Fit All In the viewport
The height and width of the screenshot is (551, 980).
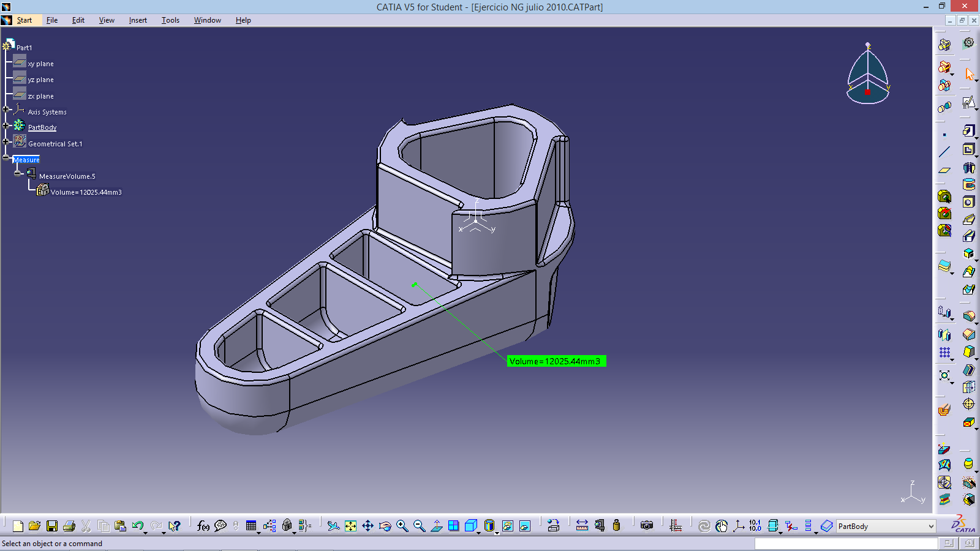point(350,526)
